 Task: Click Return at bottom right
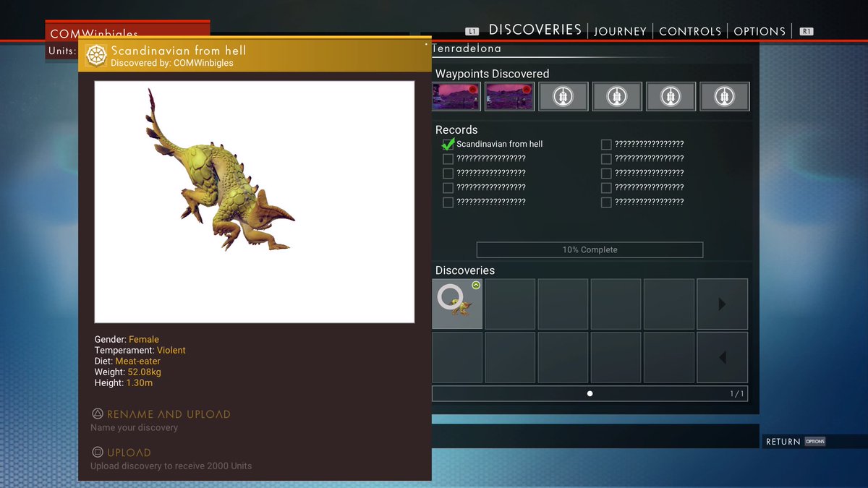pos(783,442)
